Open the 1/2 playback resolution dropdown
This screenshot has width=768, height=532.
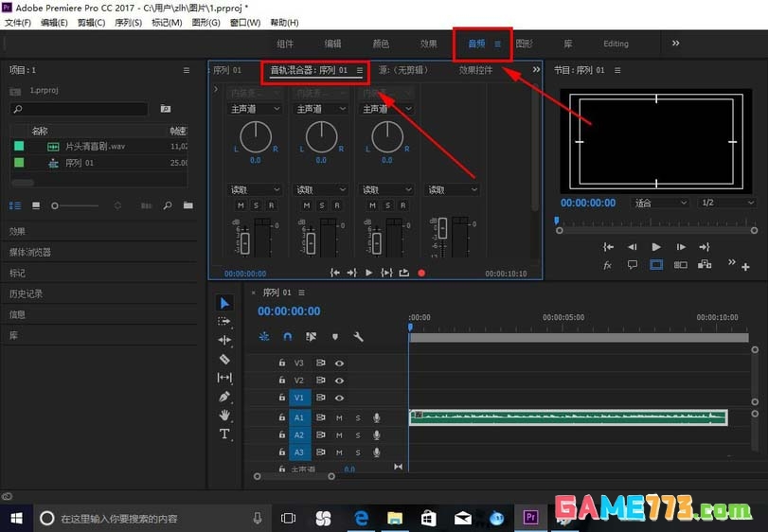727,203
